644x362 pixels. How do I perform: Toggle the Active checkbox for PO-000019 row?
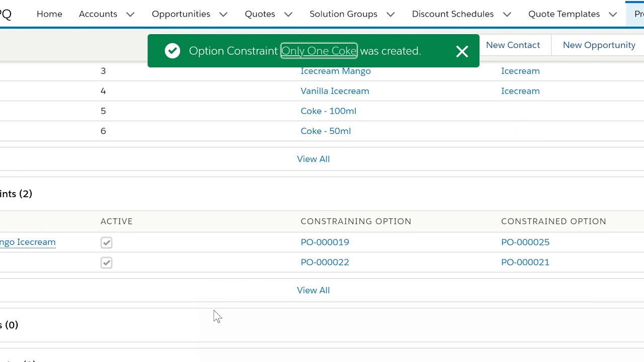[106, 242]
